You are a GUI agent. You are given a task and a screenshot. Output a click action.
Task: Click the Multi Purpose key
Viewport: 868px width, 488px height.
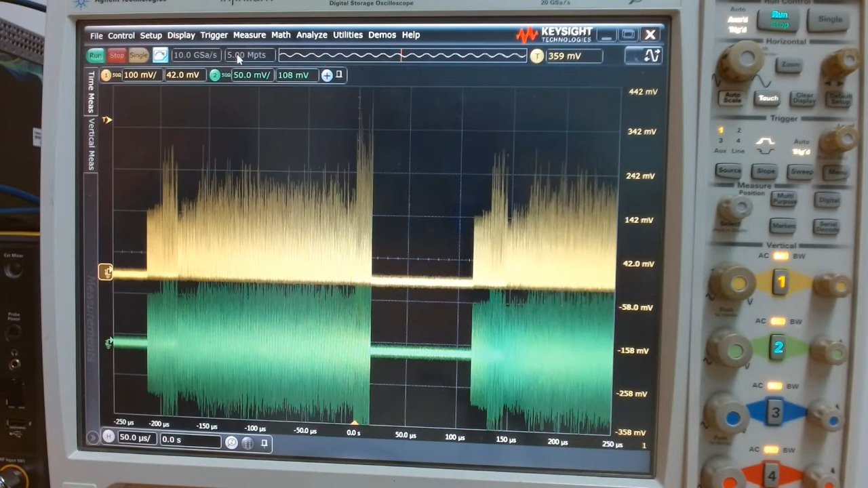click(x=783, y=199)
